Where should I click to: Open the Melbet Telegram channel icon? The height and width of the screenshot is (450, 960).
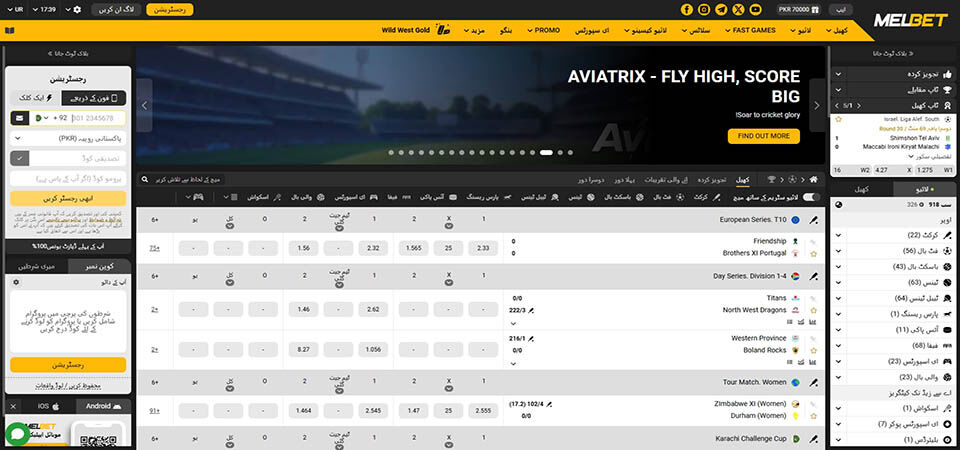[721, 10]
